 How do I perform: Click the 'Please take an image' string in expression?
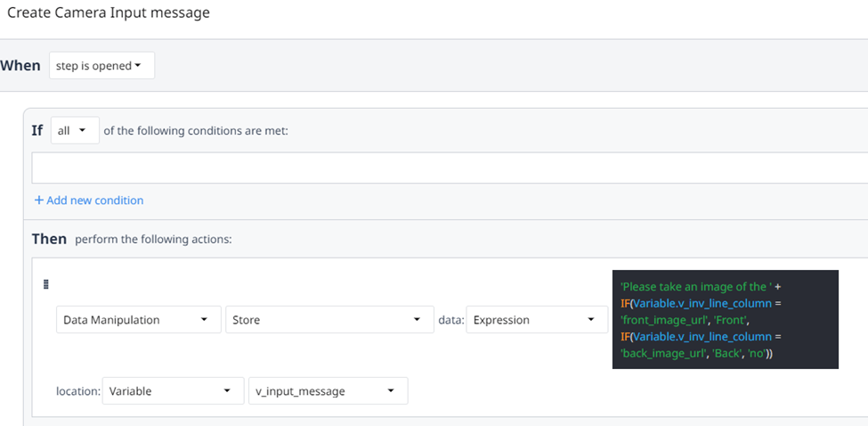coord(694,286)
